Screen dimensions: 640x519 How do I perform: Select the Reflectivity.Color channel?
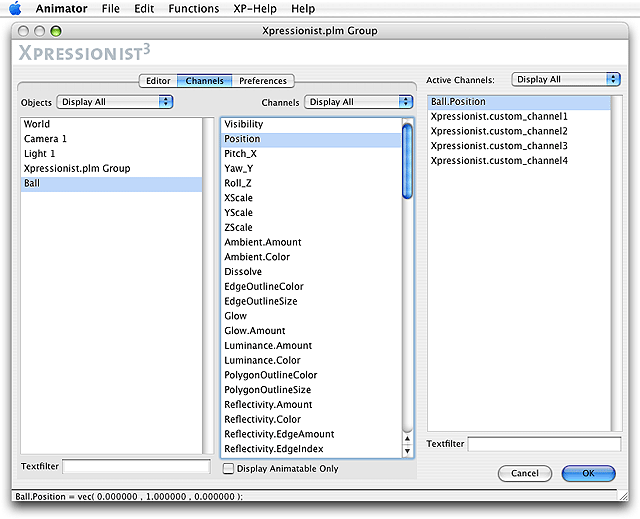pyautogui.click(x=311, y=419)
